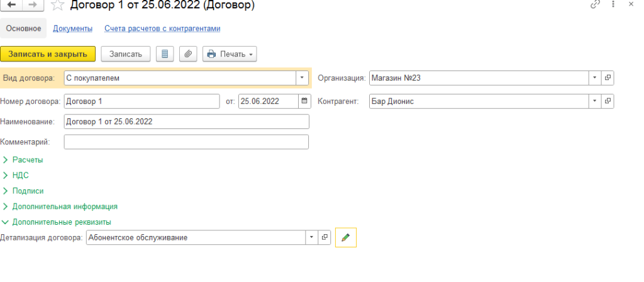Open the three-dot more actions menu
The height and width of the screenshot is (282, 644).
pyautogui.click(x=613, y=4)
